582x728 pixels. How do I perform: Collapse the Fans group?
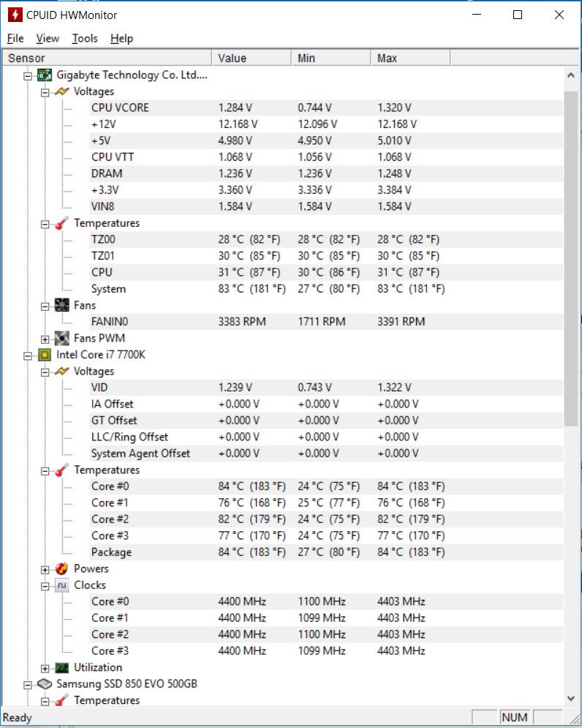tap(45, 307)
